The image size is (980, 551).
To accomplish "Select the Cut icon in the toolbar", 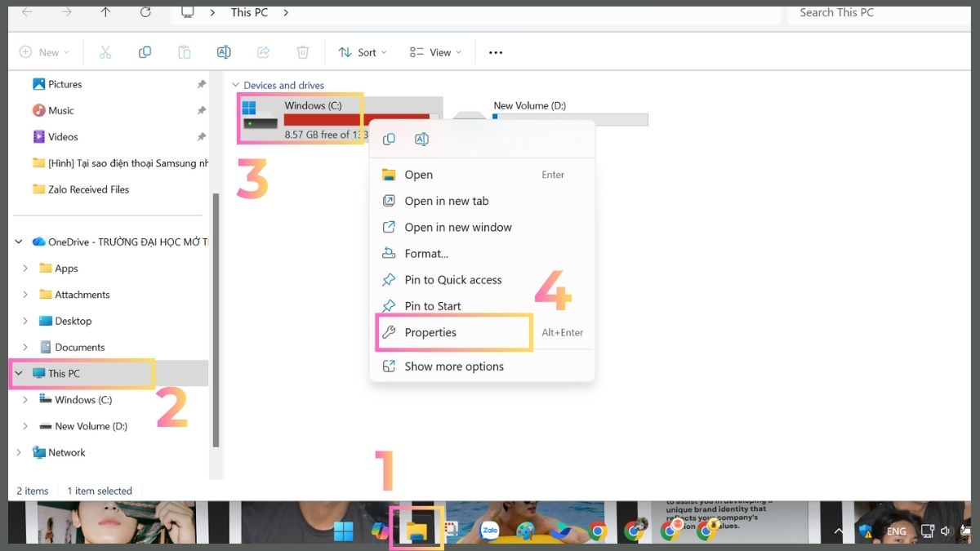I will point(105,51).
